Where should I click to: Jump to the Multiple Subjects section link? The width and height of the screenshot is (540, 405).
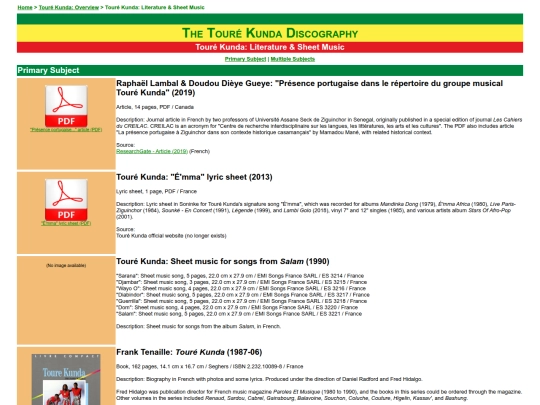point(293,59)
